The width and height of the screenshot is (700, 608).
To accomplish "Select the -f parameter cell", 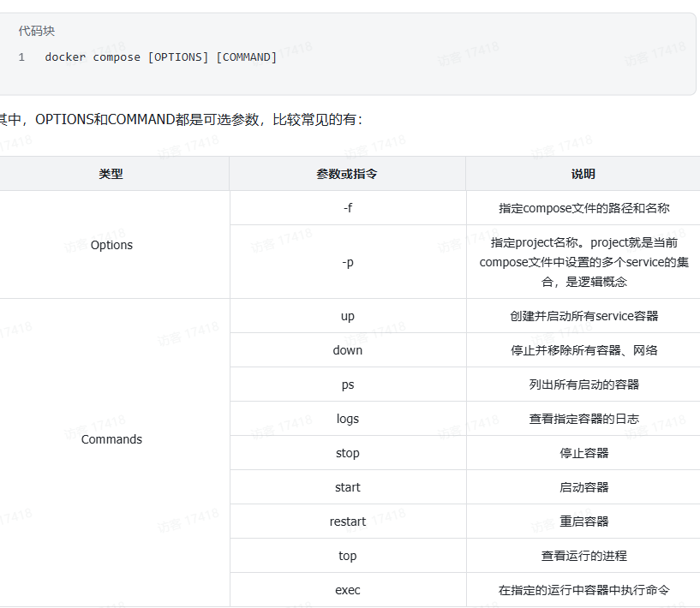I will (x=347, y=207).
